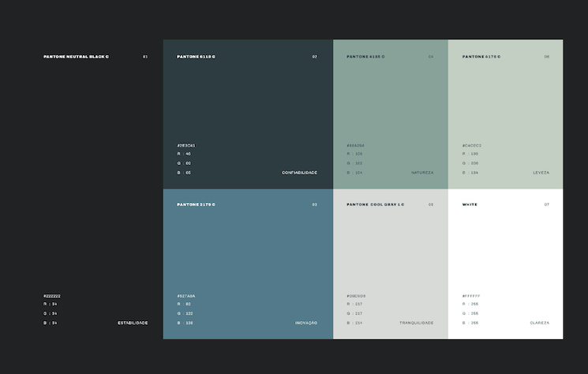The height and width of the screenshot is (374, 588).
Task: Click the White color swatch area
Action: [x=505, y=252]
